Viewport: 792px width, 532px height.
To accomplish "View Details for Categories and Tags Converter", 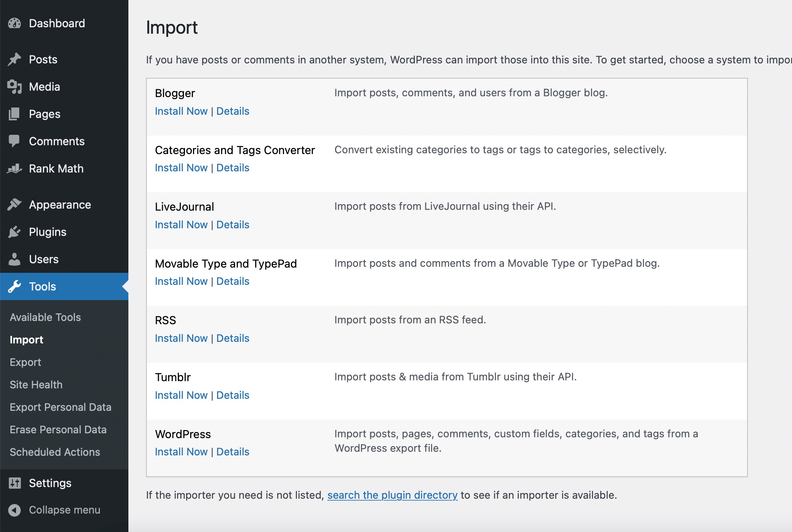I will click(233, 168).
